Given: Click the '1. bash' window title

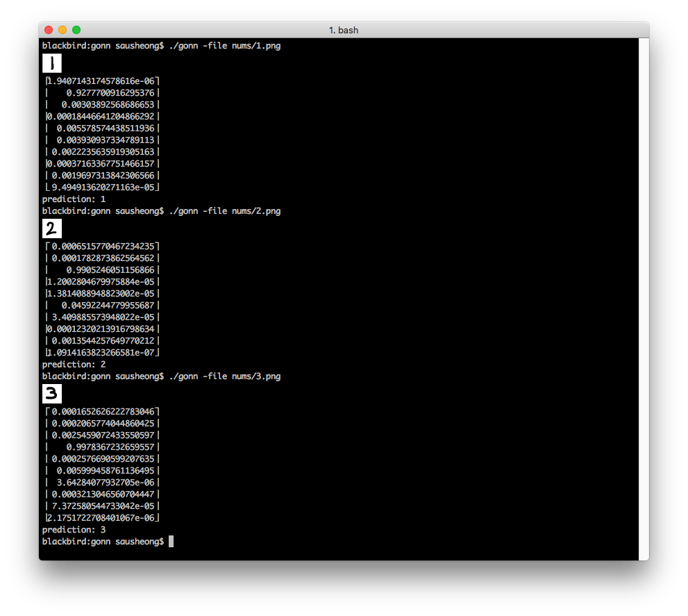Looking at the screenshot, I should (344, 31).
